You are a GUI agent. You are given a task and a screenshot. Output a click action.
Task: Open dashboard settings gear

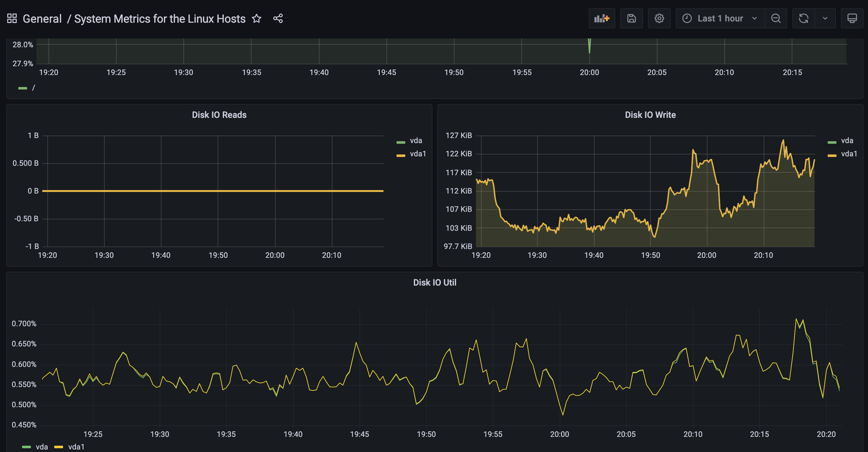pos(659,18)
